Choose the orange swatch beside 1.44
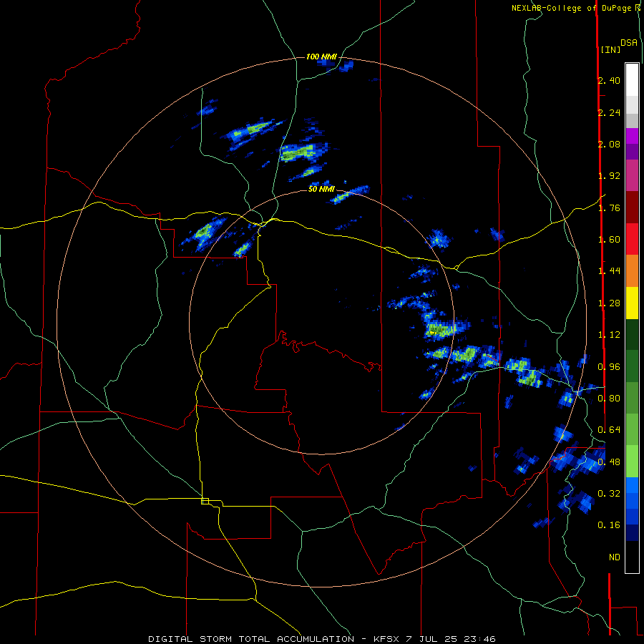The image size is (644, 644). [632, 271]
